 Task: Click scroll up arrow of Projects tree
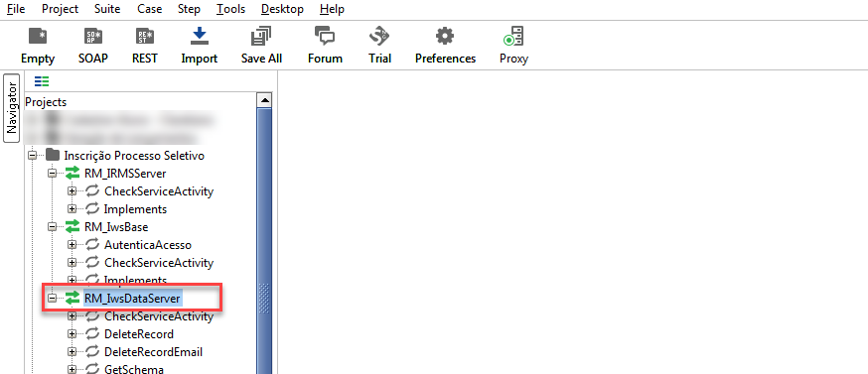pos(264,101)
